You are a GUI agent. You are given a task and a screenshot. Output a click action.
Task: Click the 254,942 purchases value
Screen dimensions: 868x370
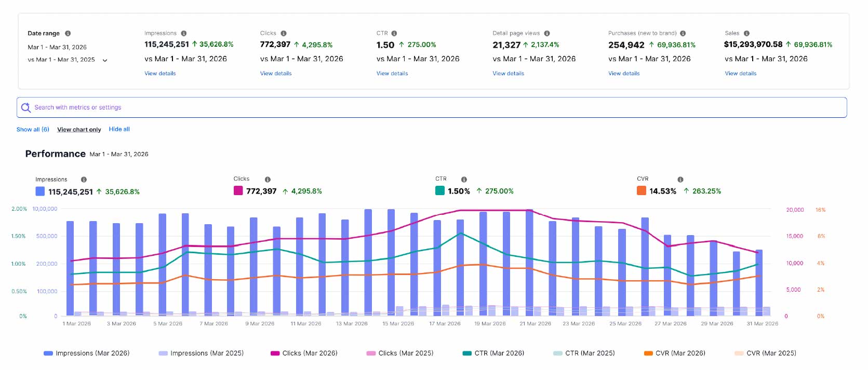pyautogui.click(x=626, y=45)
